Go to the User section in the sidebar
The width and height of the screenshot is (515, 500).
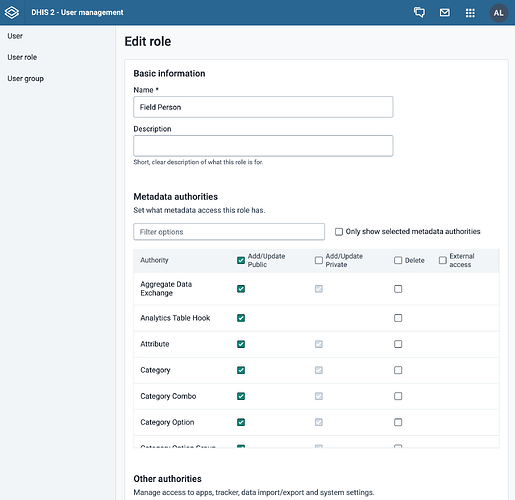(x=15, y=36)
